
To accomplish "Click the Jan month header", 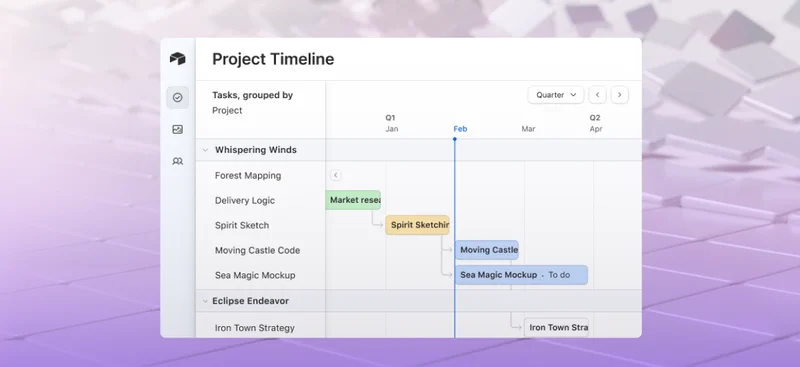I will point(392,129).
